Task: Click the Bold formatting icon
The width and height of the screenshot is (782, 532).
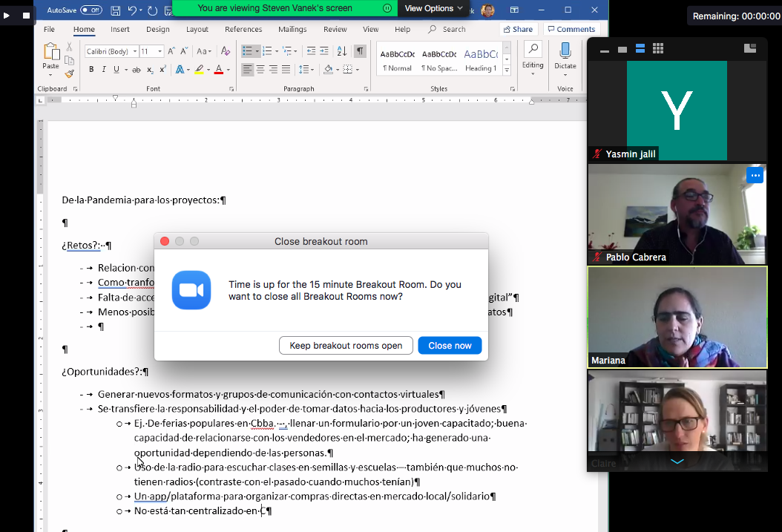Action: (x=92, y=70)
